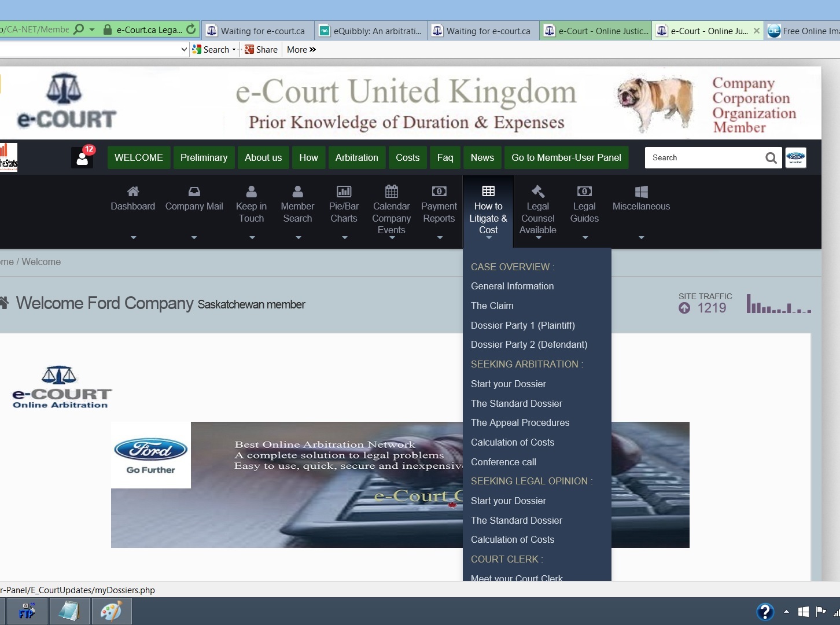The width and height of the screenshot is (840, 625).
Task: Expand the Member Search dropdown arrow
Action: coord(298,238)
